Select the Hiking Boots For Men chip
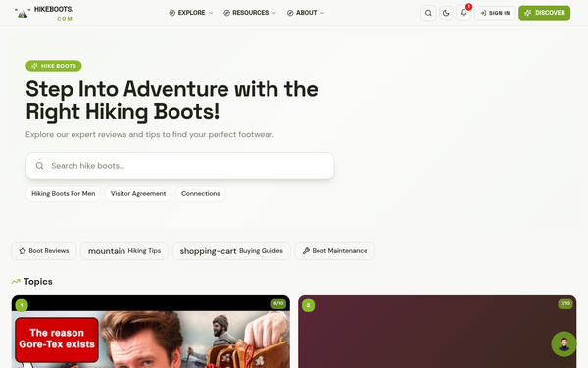Viewport: 588px width, 368px height. [64, 194]
